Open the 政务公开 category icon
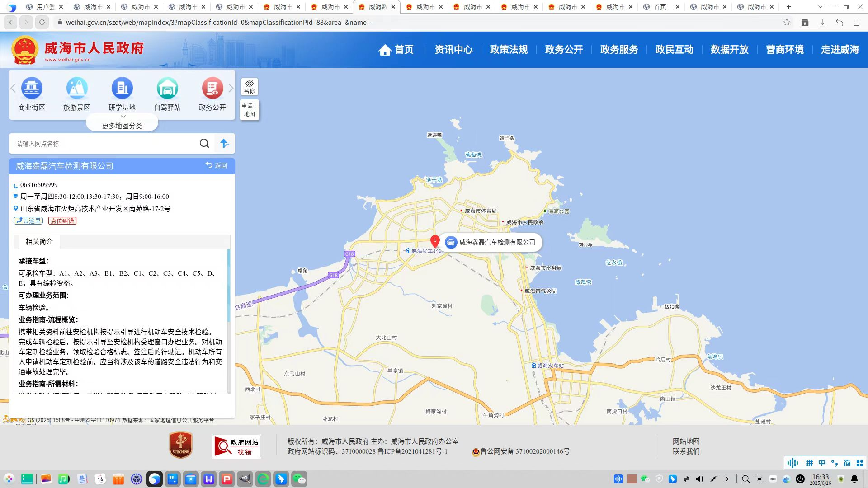The height and width of the screenshot is (488, 868). click(212, 89)
